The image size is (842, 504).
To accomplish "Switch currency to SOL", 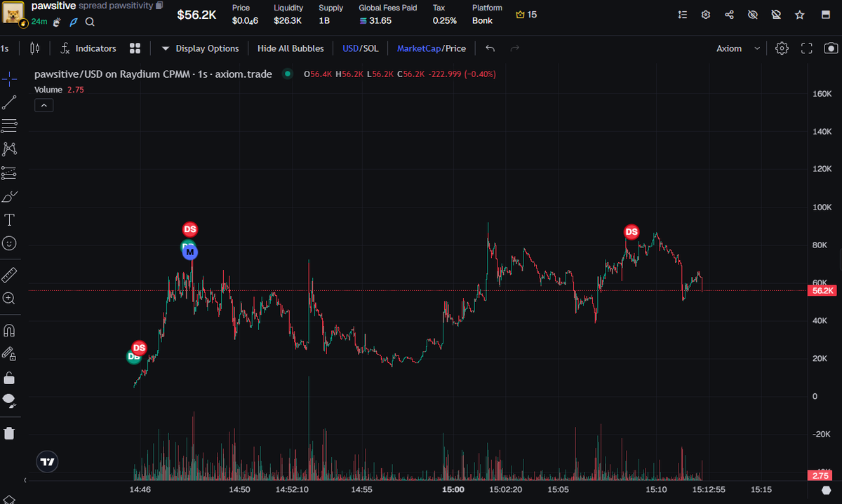I will coord(370,48).
